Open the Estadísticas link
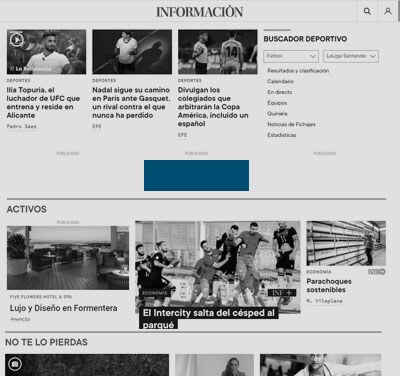Viewport: 400px width, 376px height. pyautogui.click(x=282, y=135)
